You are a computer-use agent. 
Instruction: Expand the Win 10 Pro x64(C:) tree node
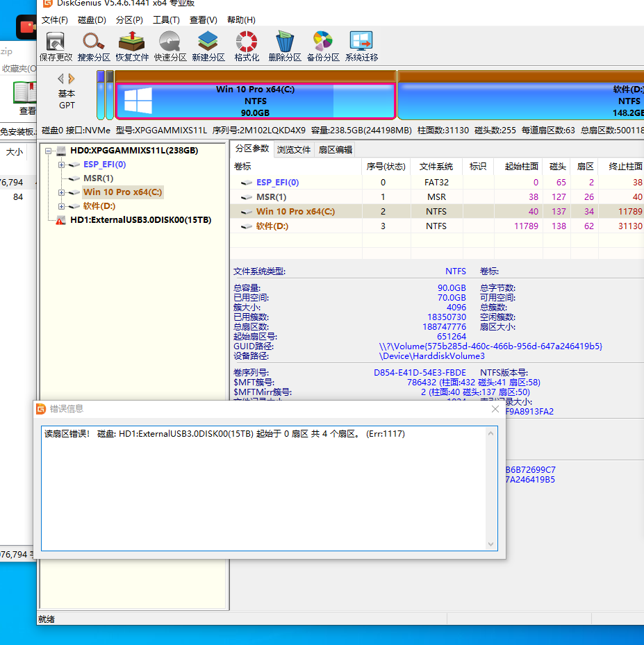61,192
